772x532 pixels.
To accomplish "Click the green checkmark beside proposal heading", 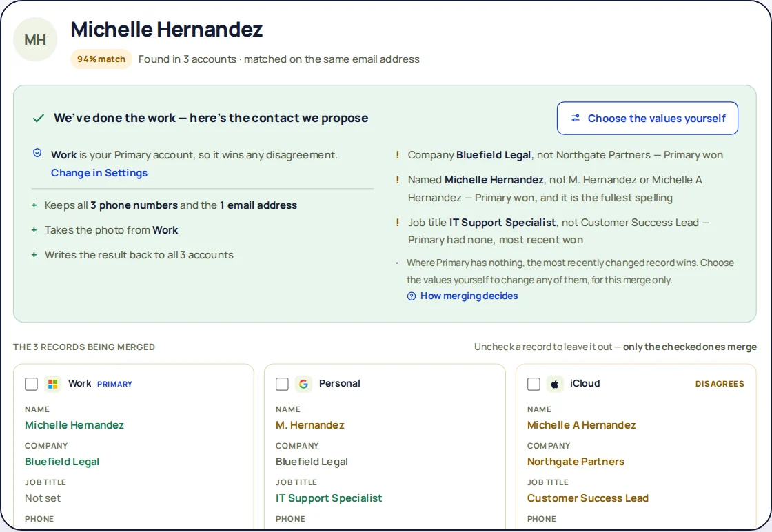I will point(39,118).
